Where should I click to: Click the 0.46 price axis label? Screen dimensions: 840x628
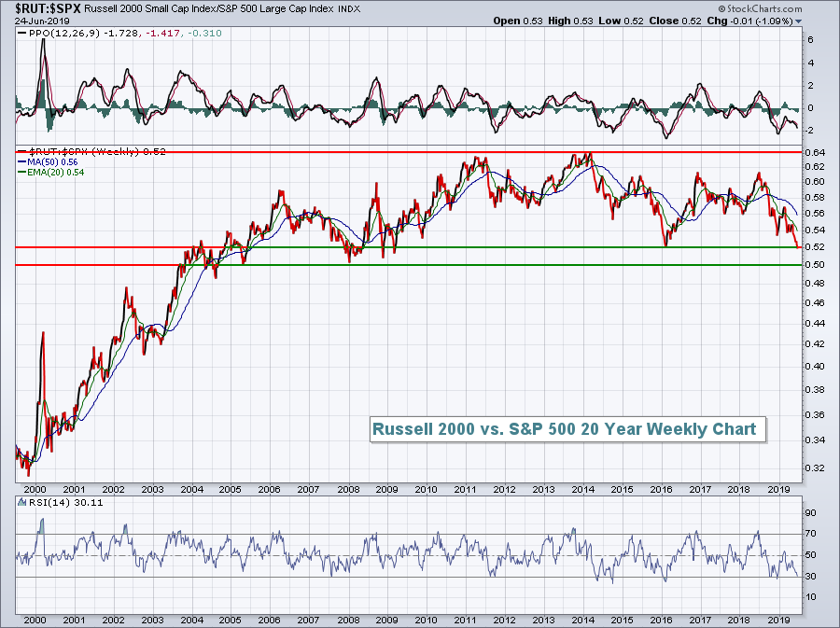coord(817,302)
